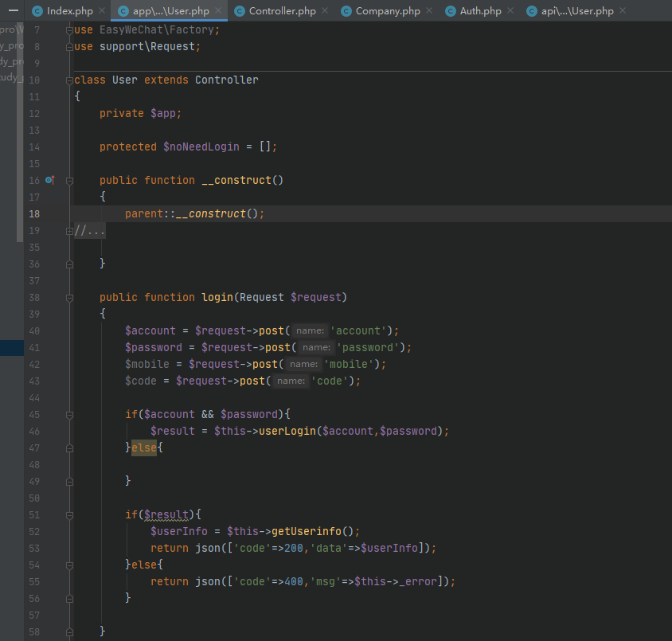The width and height of the screenshot is (672, 641).
Task: Collapse the project panel with the minus icon
Action: coord(14,10)
